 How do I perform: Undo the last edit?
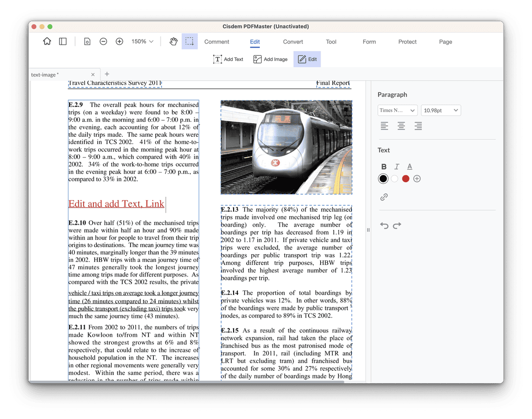[x=384, y=225]
